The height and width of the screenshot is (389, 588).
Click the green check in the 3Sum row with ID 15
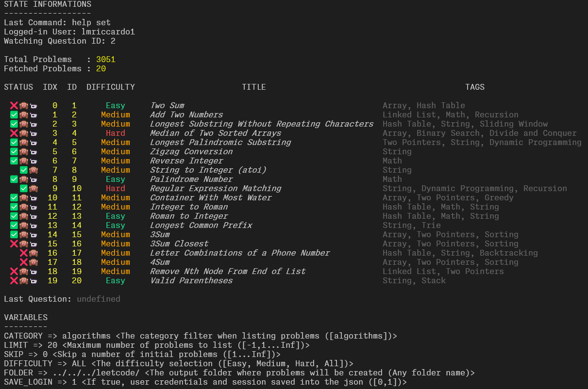pyautogui.click(x=14, y=234)
